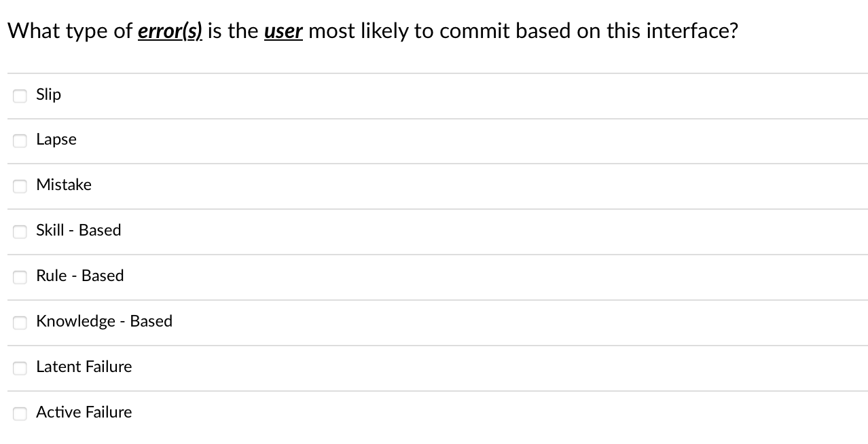Check the Lapse checkbox
This screenshot has width=868, height=444.
click(20, 141)
